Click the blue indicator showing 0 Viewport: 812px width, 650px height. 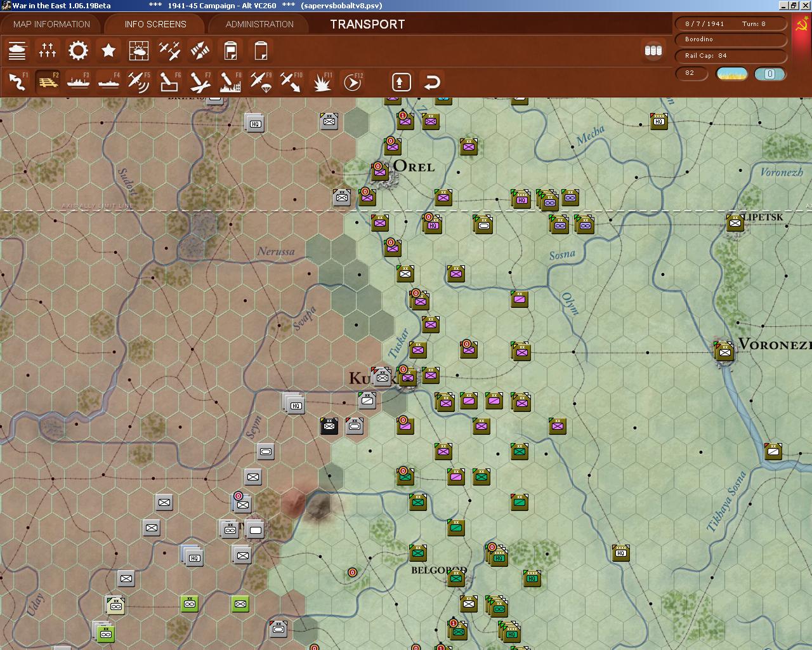click(770, 74)
